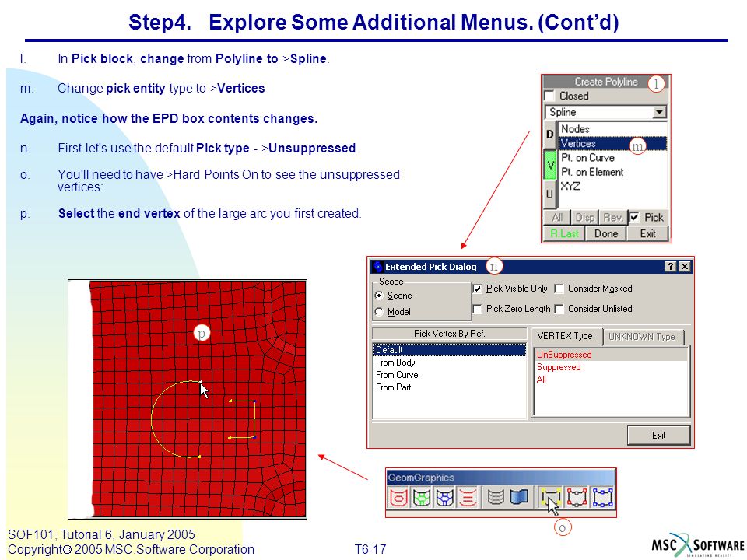Click the blue mesh surface icon in GeomGraphics

(x=444, y=498)
